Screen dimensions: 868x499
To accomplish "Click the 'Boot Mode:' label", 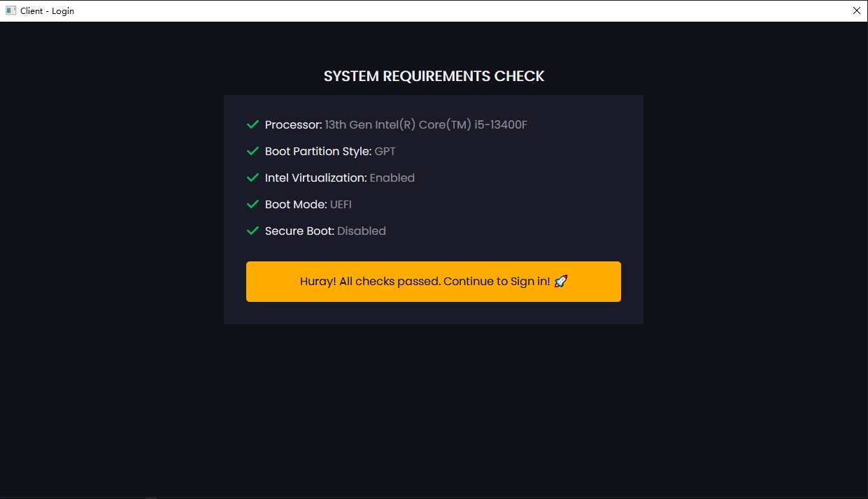I will (296, 205).
